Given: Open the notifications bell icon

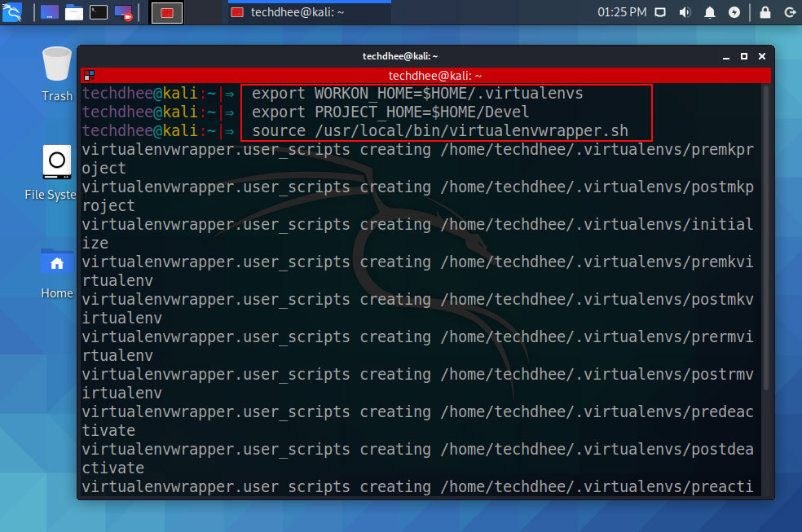Looking at the screenshot, I should point(709,12).
